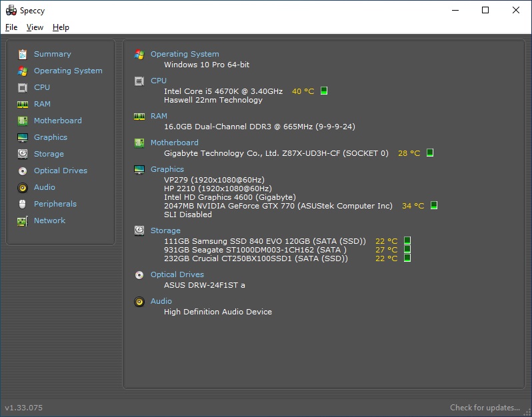This screenshot has width=532, height=417.
Task: Click the Seagate drive 27 °C temperature indicator
Action: pyautogui.click(x=407, y=250)
